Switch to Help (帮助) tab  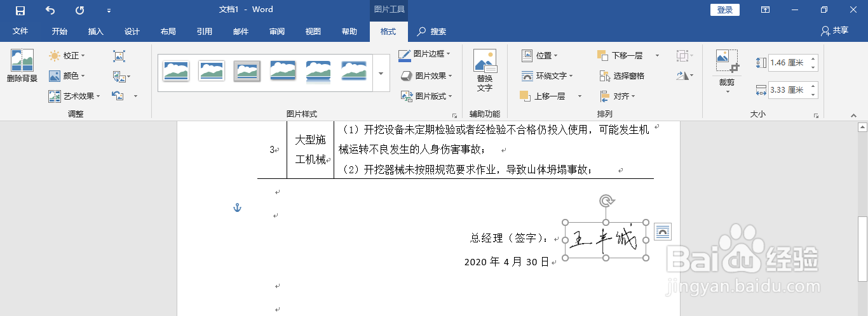349,31
